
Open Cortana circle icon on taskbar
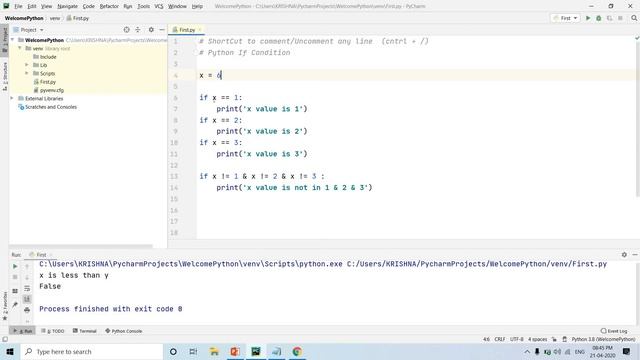[x=173, y=351]
